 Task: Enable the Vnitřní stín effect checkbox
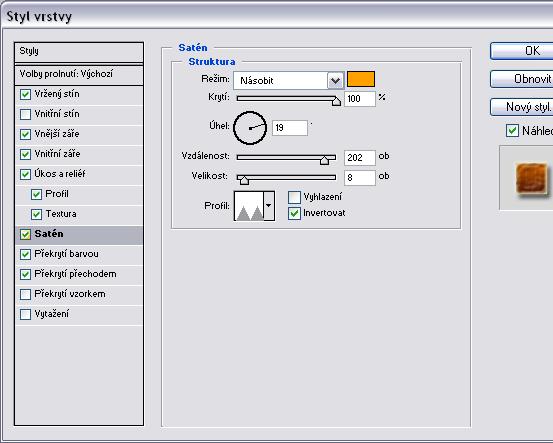click(x=25, y=114)
